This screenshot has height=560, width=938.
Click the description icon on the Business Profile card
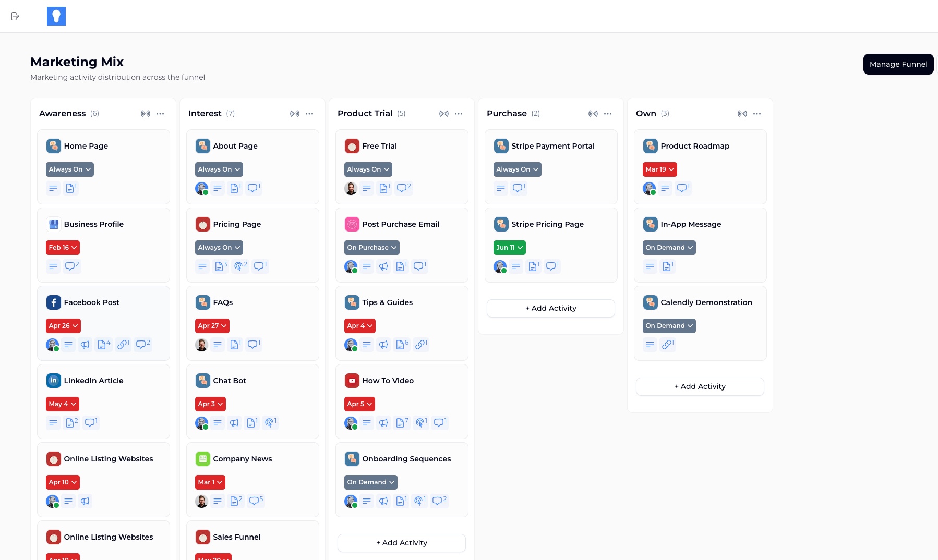(x=53, y=266)
